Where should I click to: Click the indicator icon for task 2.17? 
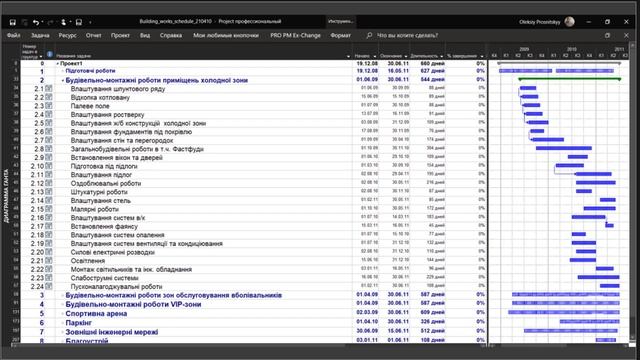49,226
